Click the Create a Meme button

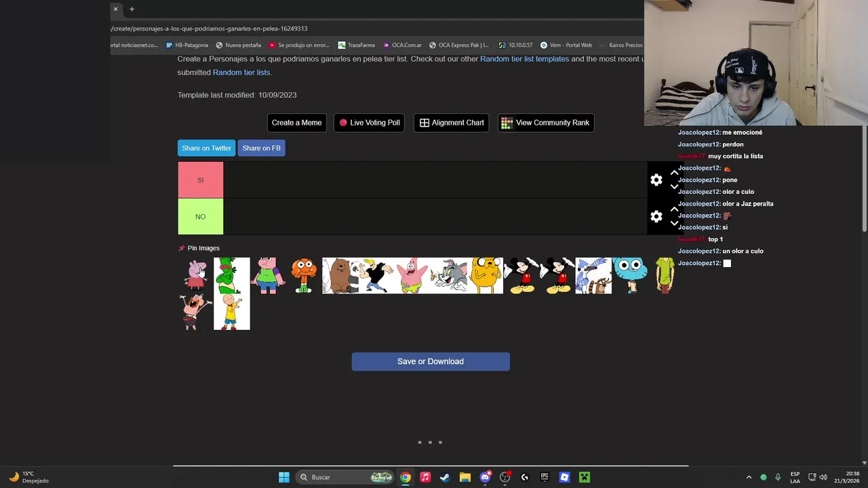296,123
